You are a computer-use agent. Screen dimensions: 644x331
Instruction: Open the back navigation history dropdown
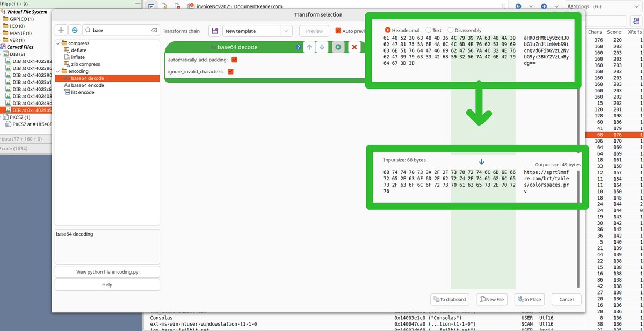point(531,6)
